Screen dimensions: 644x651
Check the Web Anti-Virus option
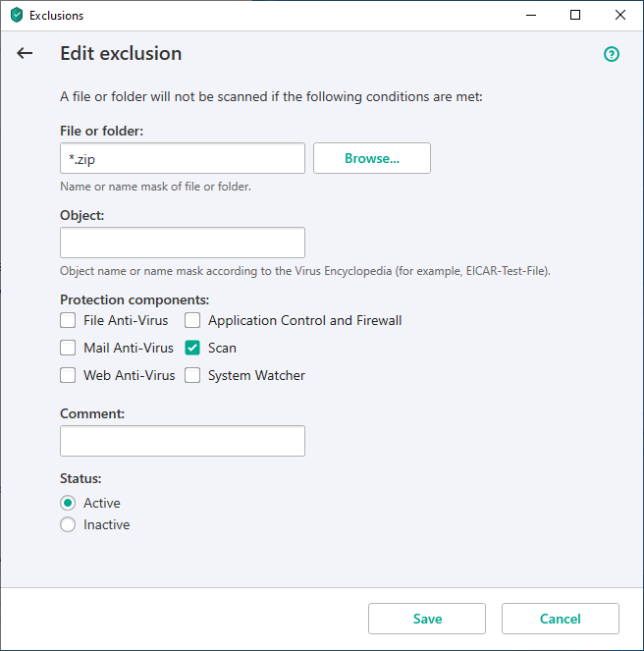coord(68,375)
